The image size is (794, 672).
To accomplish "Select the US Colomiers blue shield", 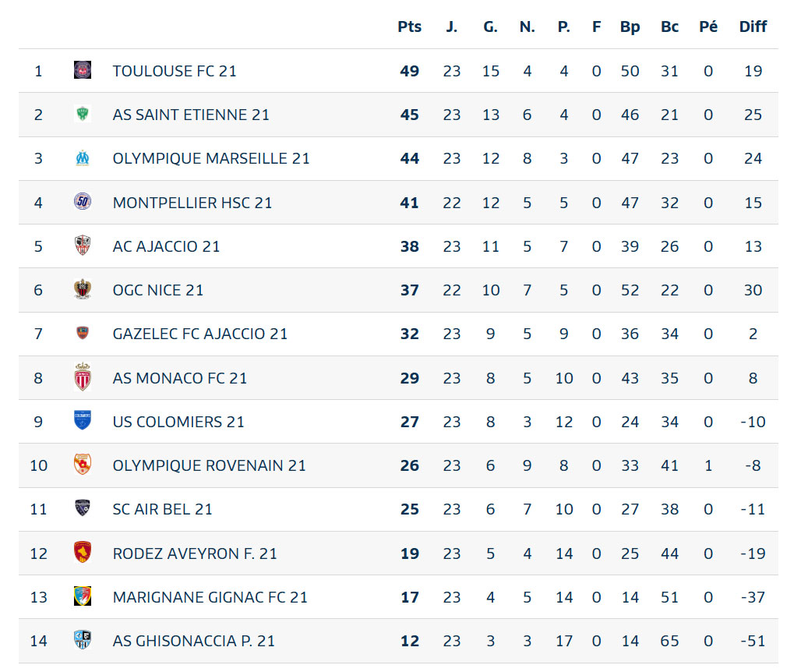I will [x=83, y=421].
